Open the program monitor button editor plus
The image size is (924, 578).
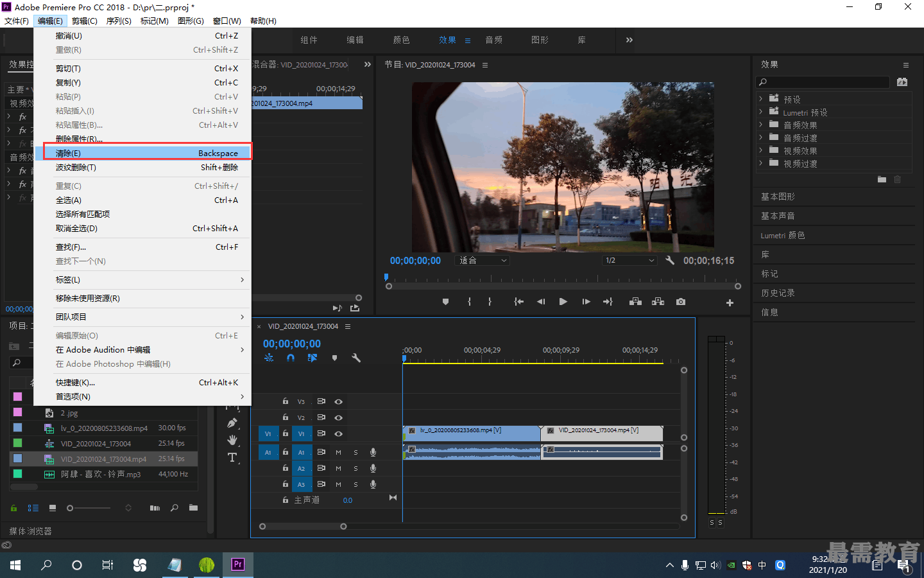pyautogui.click(x=730, y=302)
